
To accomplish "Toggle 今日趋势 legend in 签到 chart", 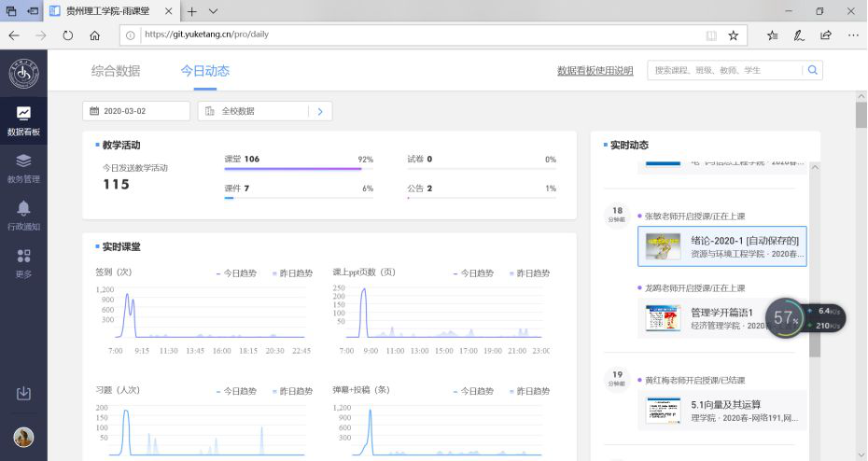I will (239, 273).
